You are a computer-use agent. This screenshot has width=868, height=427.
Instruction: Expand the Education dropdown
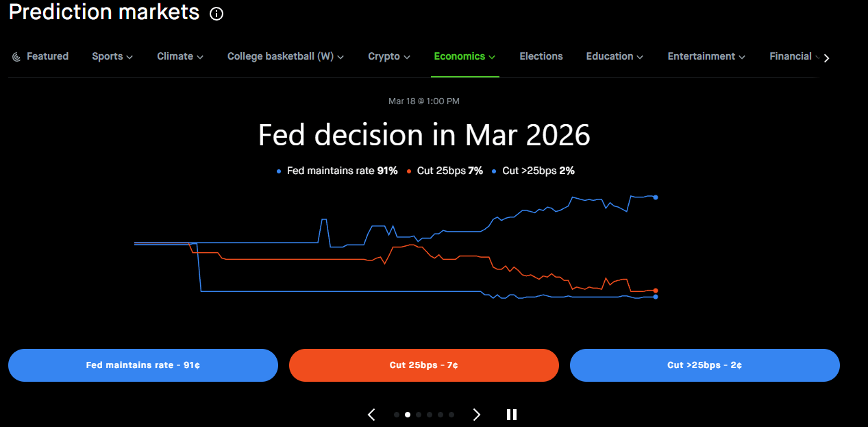point(615,56)
